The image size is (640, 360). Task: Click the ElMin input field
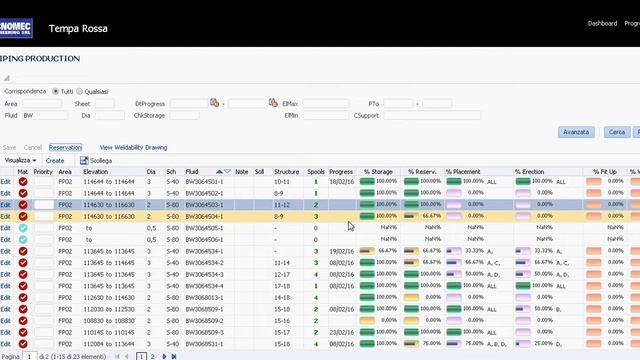point(326,116)
